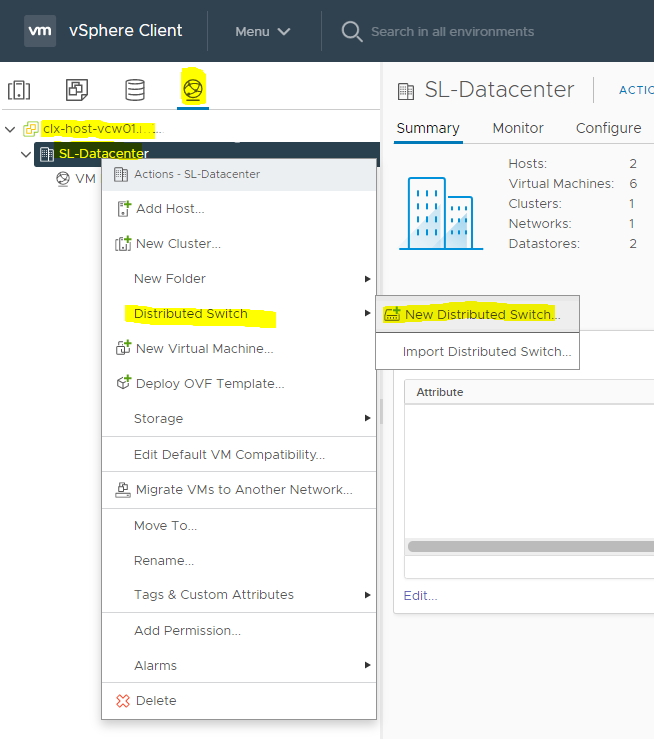Expand the Alarms submenu arrow
Image resolution: width=654 pixels, height=739 pixels.
368,665
